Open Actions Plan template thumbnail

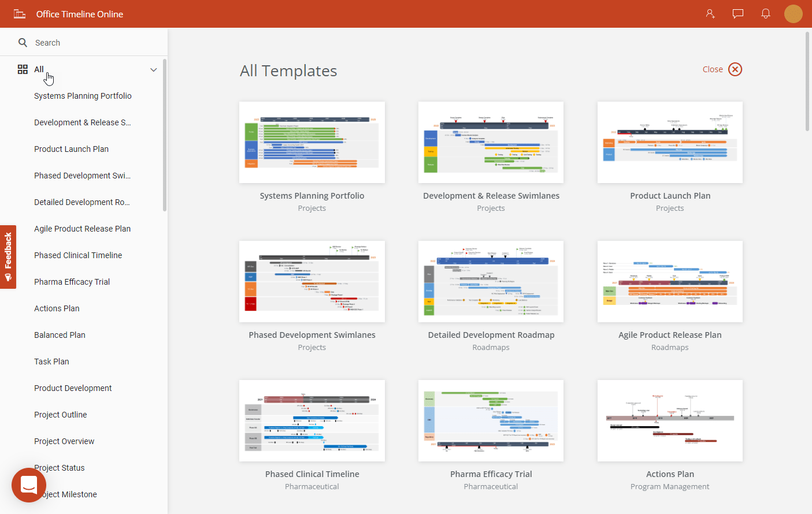[670, 421]
